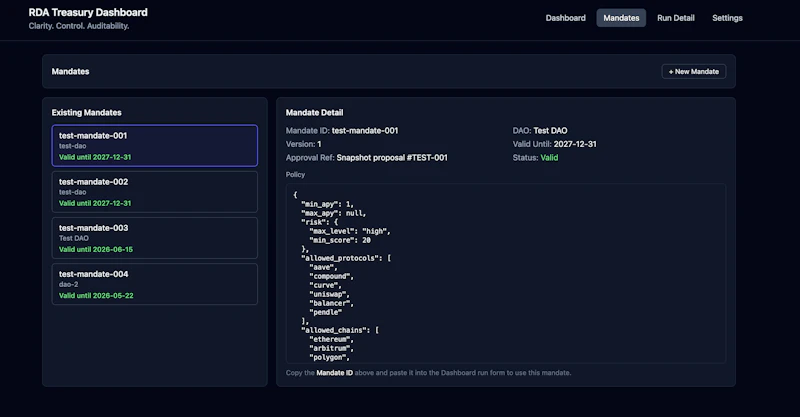Image resolution: width=800 pixels, height=417 pixels.
Task: Click the Mandate Detail heading
Action: (x=314, y=112)
